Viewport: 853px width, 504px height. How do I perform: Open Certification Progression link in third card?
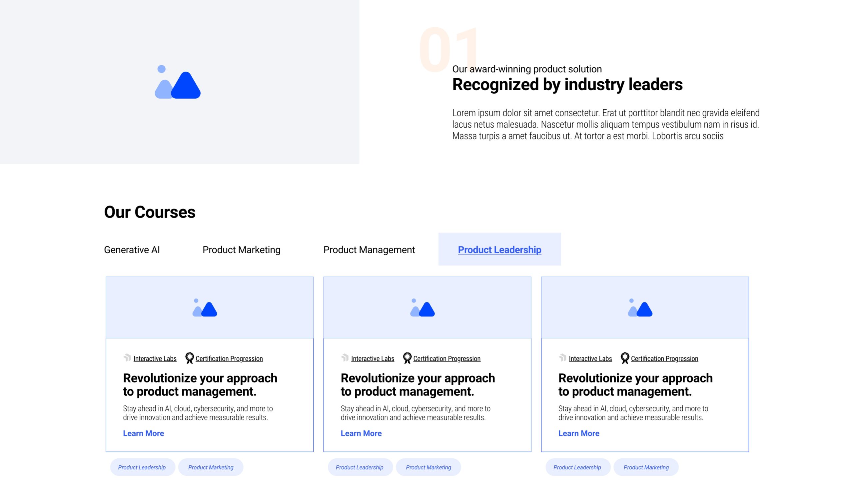click(x=664, y=359)
